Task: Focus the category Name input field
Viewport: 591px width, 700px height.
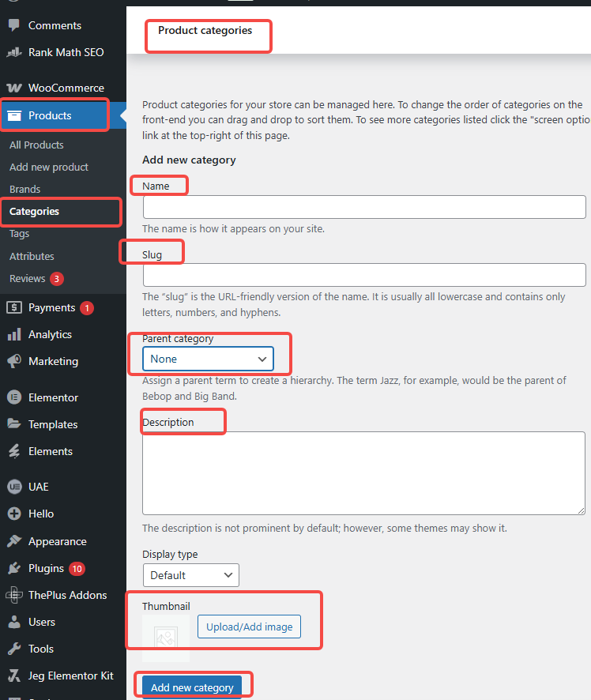Action: coord(364,207)
